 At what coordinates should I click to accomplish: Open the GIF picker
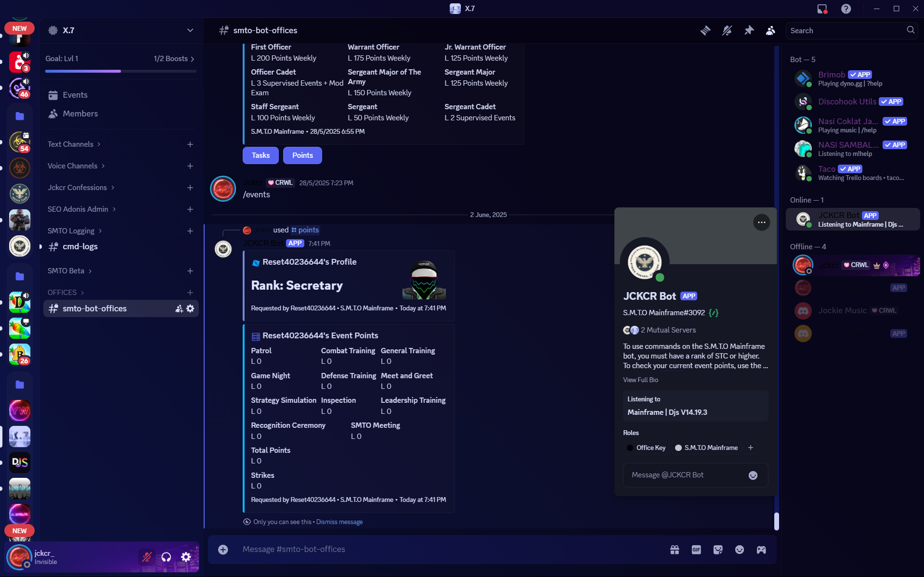pos(696,549)
